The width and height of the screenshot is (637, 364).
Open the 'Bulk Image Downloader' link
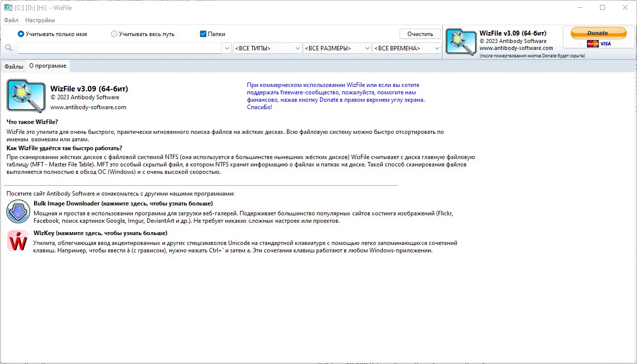coord(123,203)
